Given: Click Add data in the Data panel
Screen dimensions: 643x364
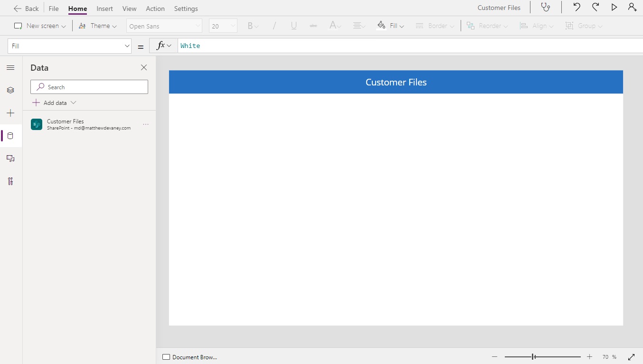Looking at the screenshot, I should pyautogui.click(x=54, y=103).
